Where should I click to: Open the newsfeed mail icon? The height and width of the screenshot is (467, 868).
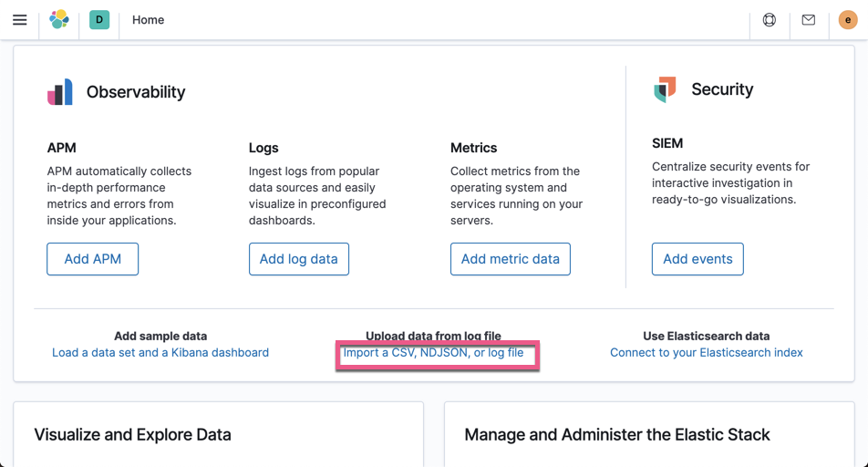pos(808,20)
